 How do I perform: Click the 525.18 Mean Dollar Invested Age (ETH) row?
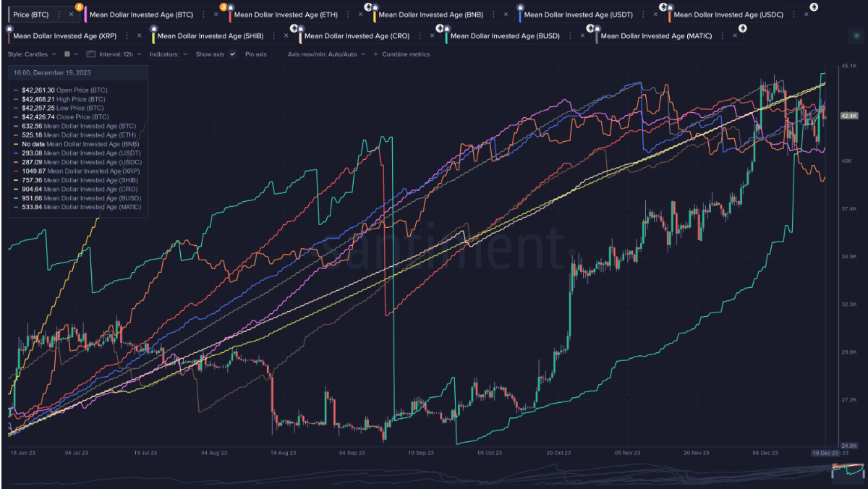(x=75, y=135)
